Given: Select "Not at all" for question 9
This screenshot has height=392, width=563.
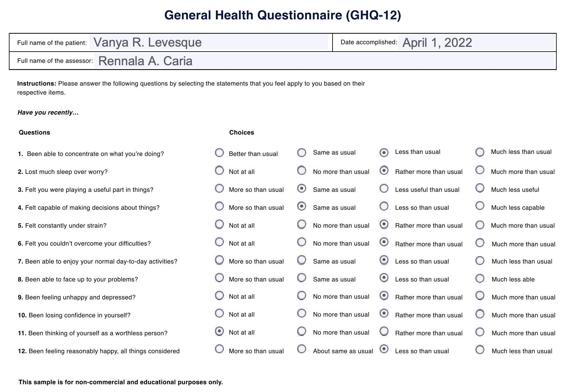Looking at the screenshot, I should pyautogui.click(x=219, y=296).
